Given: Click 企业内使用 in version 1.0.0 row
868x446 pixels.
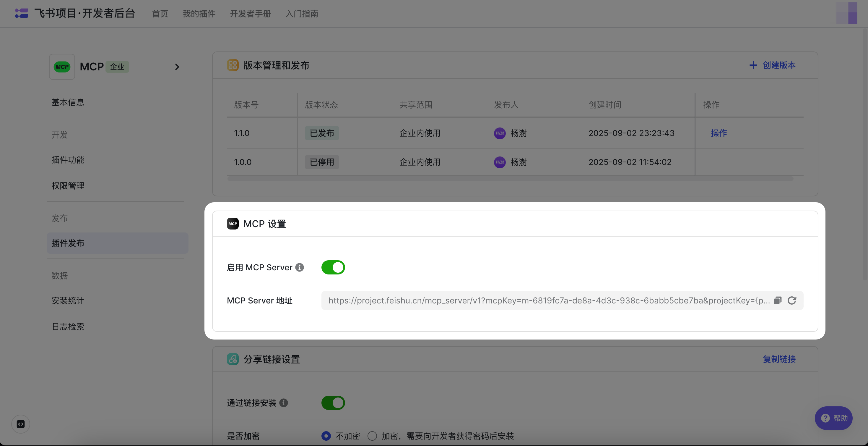Looking at the screenshot, I should click(x=420, y=162).
